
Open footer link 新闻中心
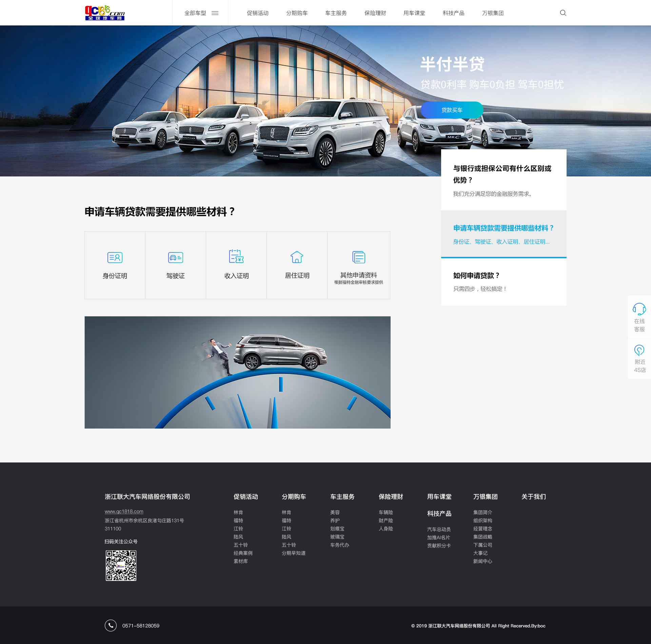pyautogui.click(x=483, y=561)
